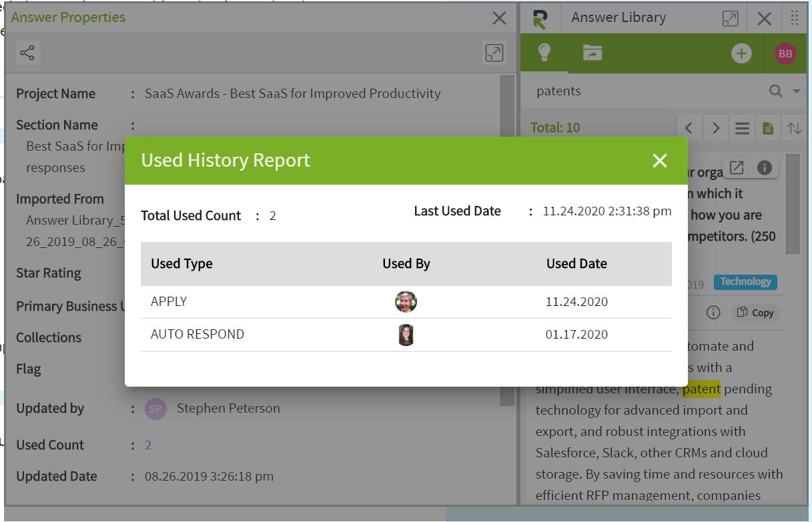This screenshot has width=812, height=522.
Task: Select the AUTO RESPOND used type cell
Action: 197,334
